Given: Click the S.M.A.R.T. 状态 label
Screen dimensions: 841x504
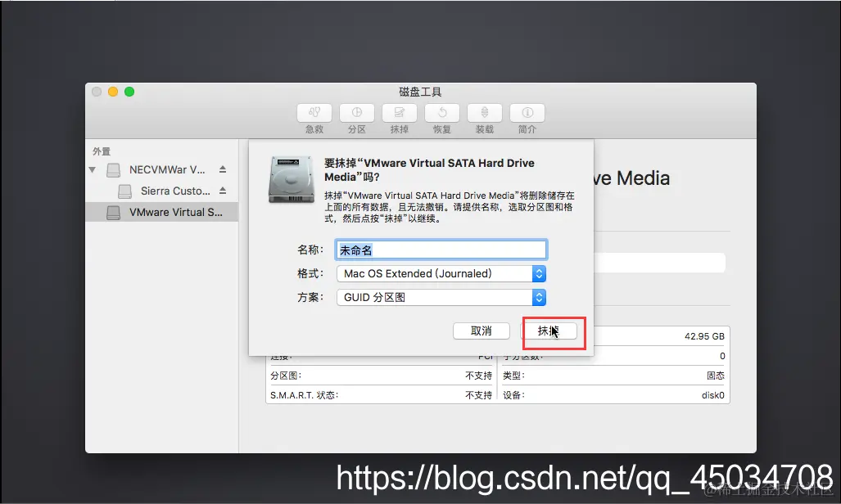Looking at the screenshot, I should coord(304,395).
